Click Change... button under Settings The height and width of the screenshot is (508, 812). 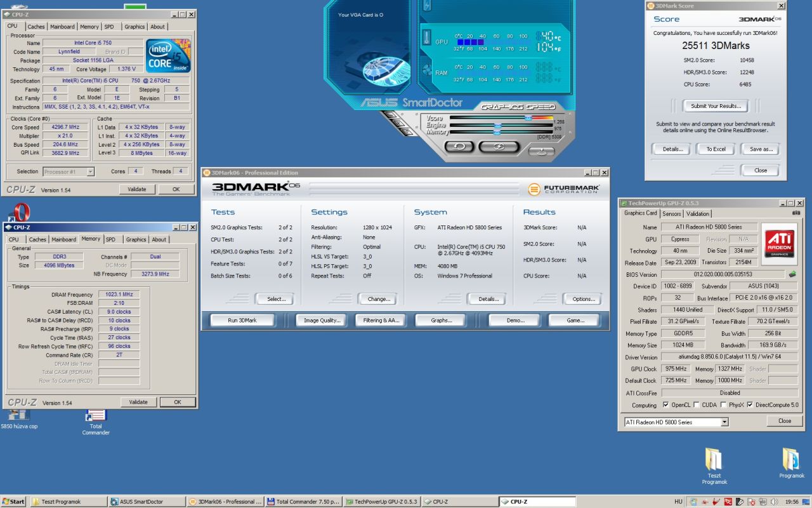coord(379,298)
